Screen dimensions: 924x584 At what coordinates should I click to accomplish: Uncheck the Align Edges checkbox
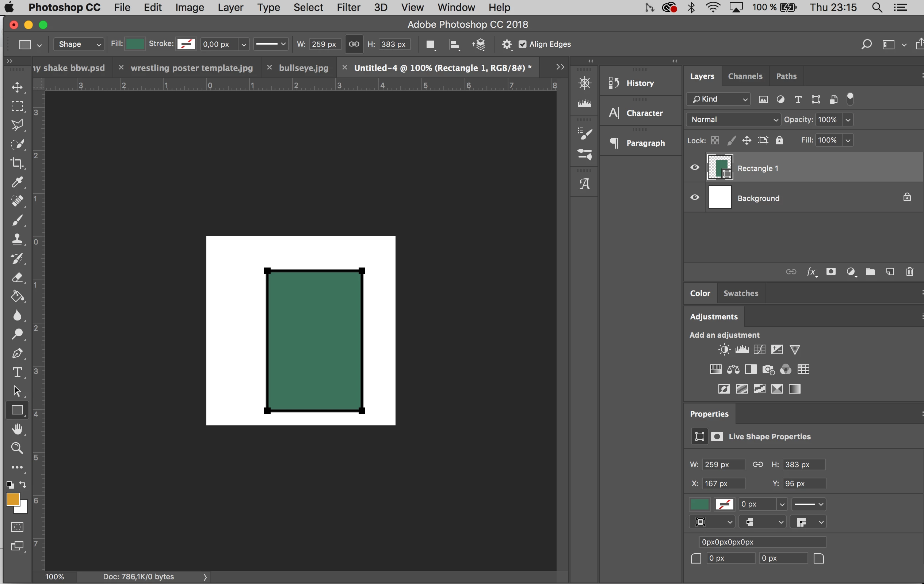[522, 45]
